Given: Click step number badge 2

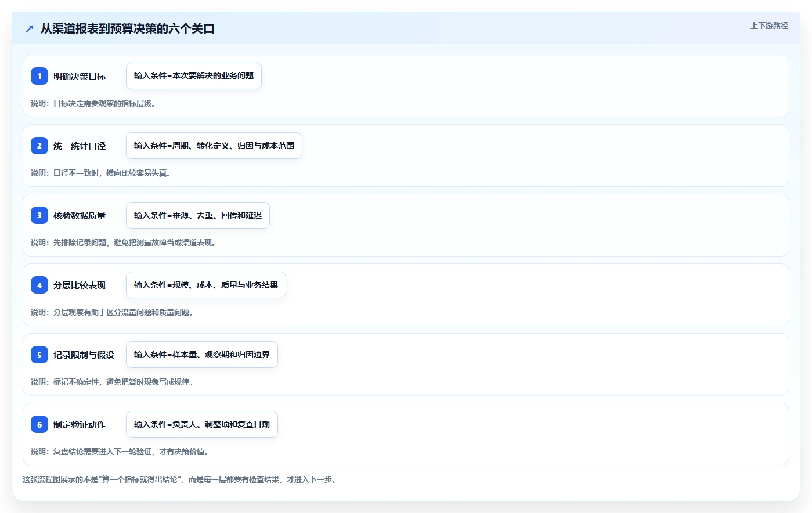Looking at the screenshot, I should pyautogui.click(x=39, y=146).
